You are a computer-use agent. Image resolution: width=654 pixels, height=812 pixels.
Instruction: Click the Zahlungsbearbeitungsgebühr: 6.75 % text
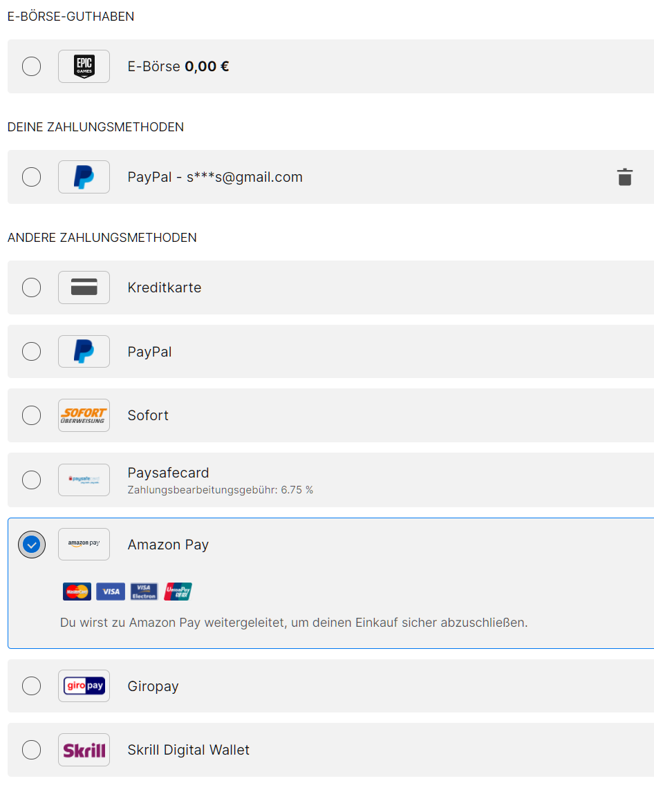click(221, 490)
